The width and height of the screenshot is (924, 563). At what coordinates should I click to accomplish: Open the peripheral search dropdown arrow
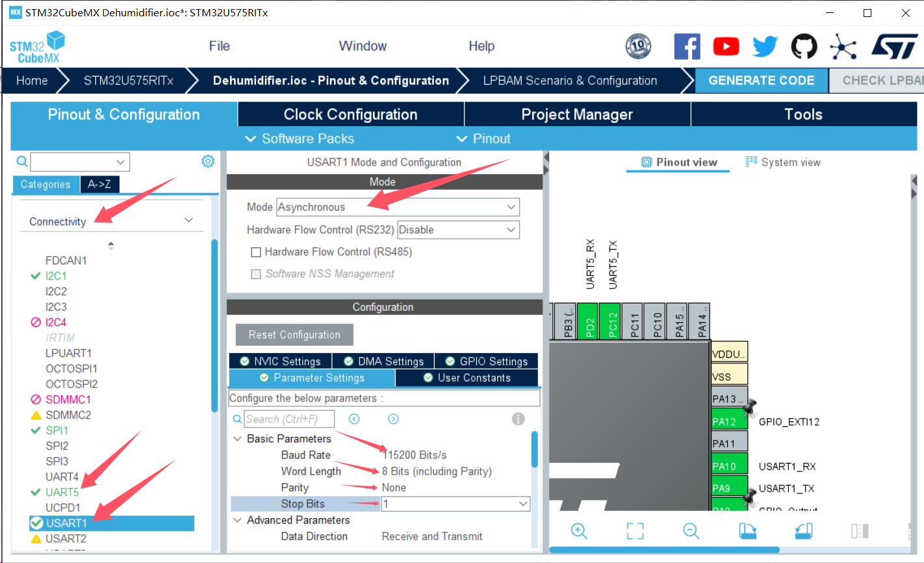pyautogui.click(x=120, y=162)
